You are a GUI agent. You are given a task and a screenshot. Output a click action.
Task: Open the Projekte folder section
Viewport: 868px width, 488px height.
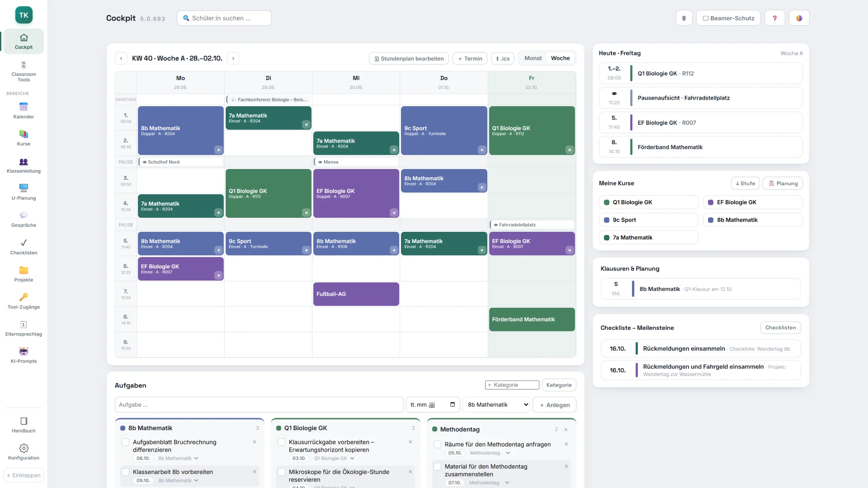(24, 274)
